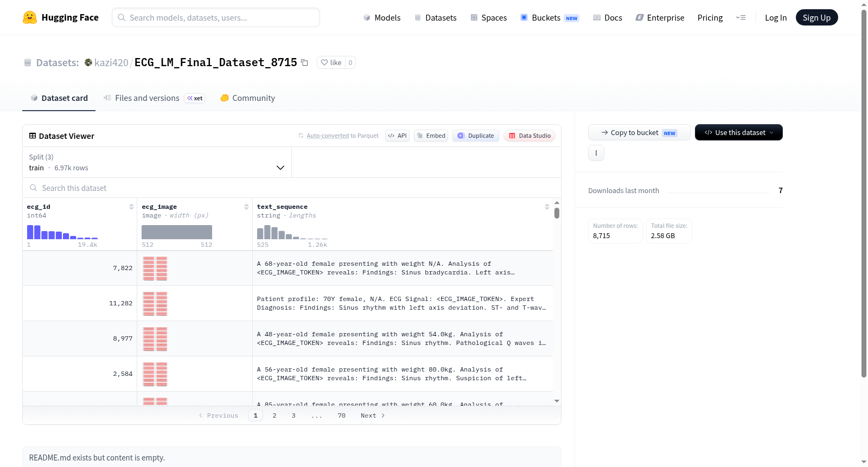Open Data Studio
This screenshot has height=467, width=868.
529,136
